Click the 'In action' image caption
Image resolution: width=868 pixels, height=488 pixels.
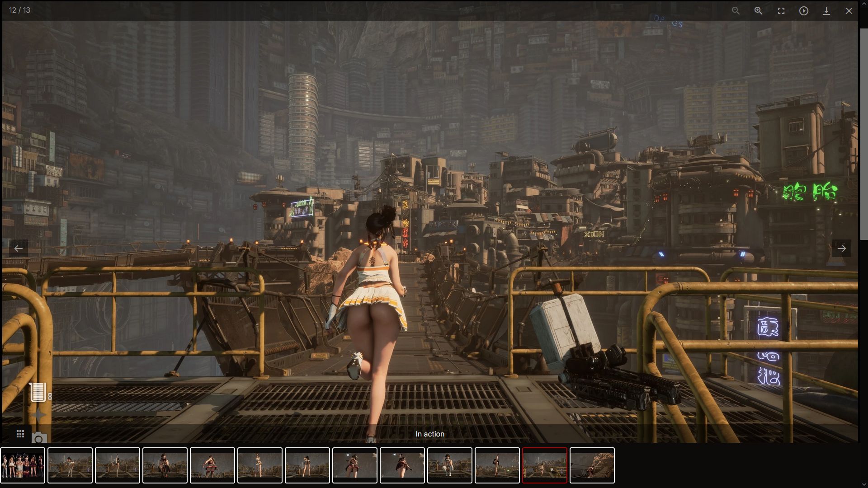429,434
